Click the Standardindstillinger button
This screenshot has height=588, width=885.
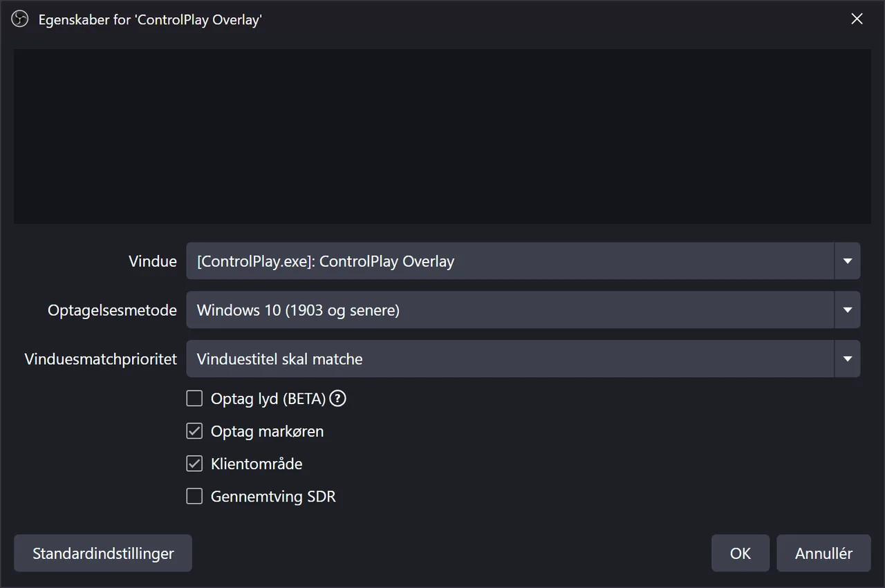click(103, 553)
